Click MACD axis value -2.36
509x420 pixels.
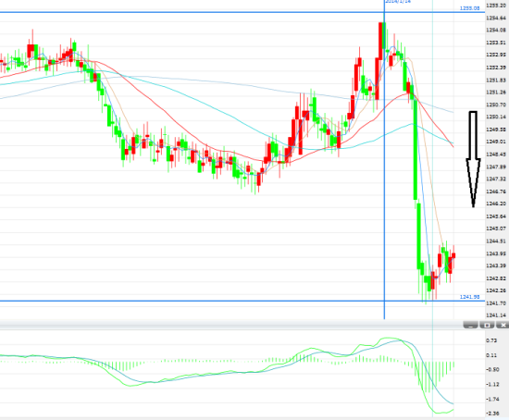(492, 414)
